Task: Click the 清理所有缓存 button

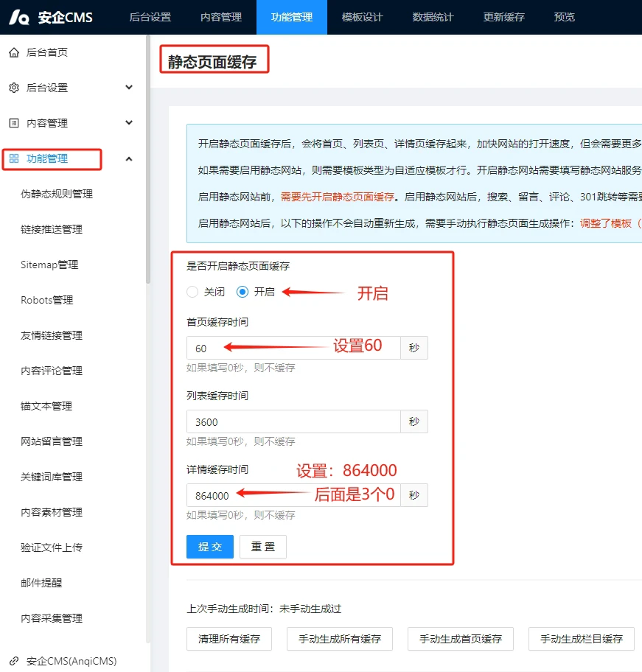Action: pyautogui.click(x=229, y=639)
